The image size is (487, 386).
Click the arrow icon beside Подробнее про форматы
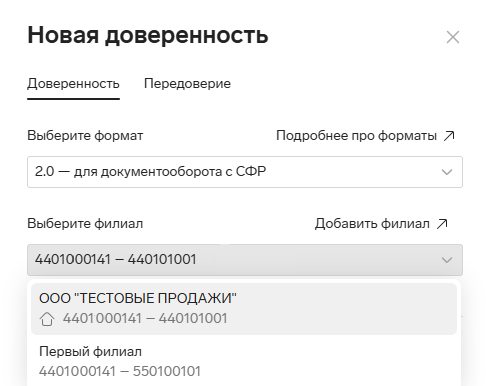(449, 136)
